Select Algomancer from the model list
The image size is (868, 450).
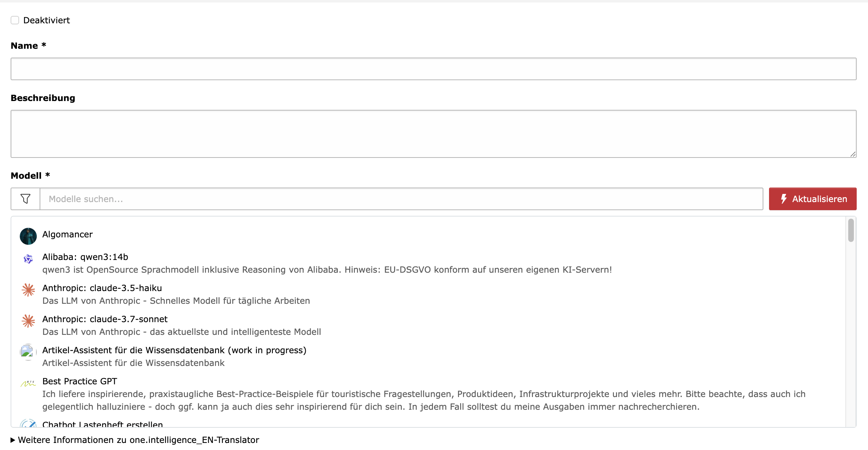click(x=68, y=235)
